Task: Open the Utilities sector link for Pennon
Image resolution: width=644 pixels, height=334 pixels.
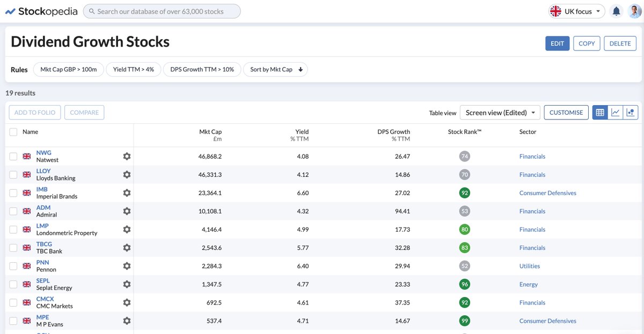Action: coord(530,266)
